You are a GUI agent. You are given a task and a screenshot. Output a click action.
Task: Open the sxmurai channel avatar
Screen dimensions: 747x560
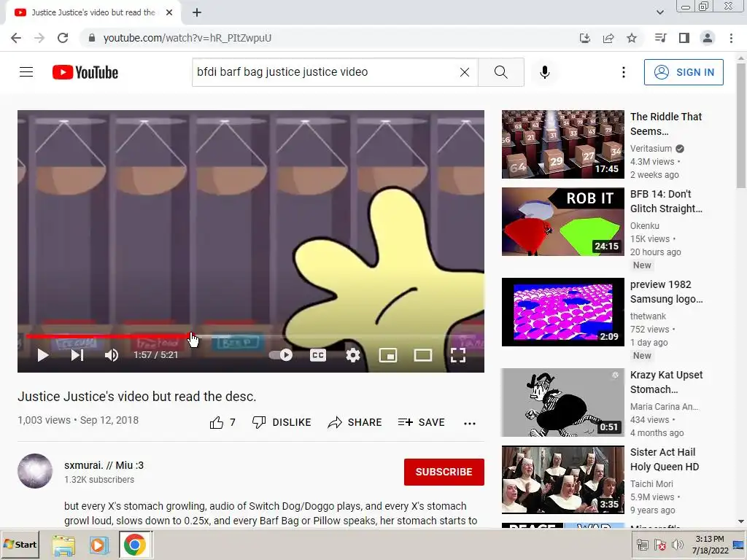point(35,471)
